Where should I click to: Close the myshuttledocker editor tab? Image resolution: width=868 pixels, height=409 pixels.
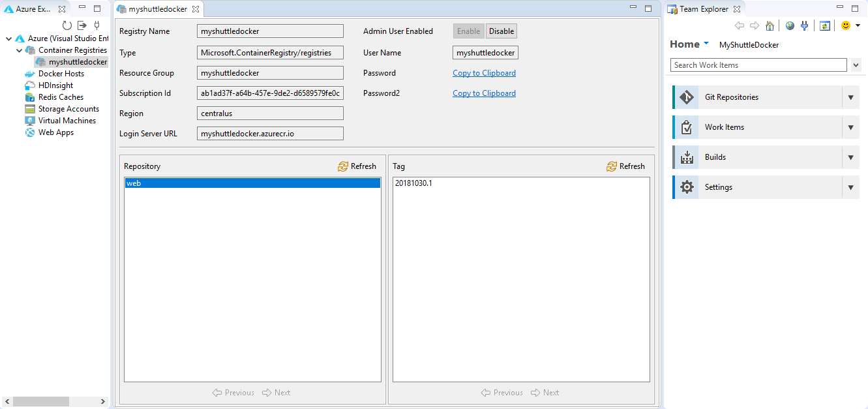196,9
